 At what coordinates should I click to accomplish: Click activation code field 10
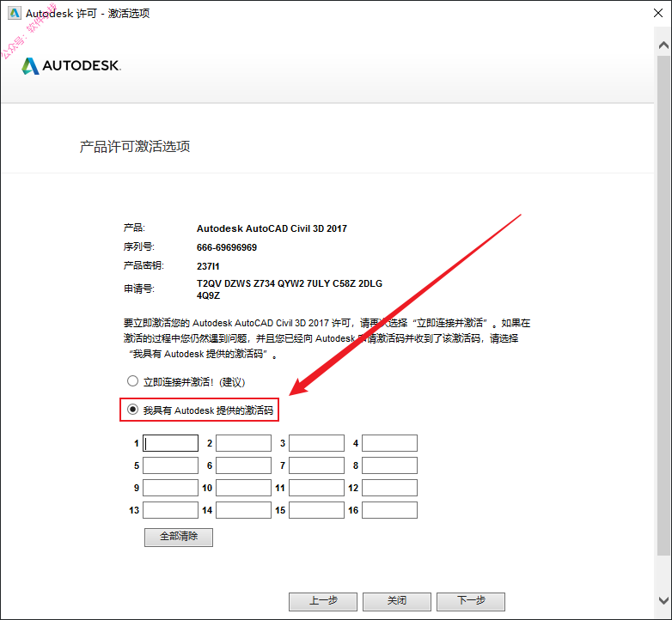243,488
